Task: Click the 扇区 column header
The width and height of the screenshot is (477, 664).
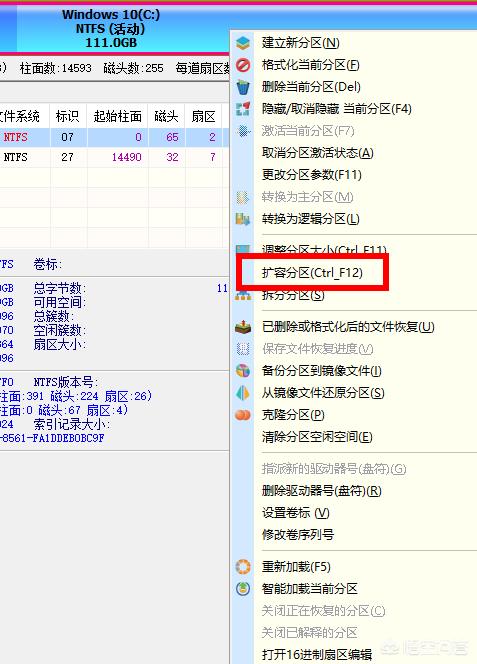Action: 204,116
